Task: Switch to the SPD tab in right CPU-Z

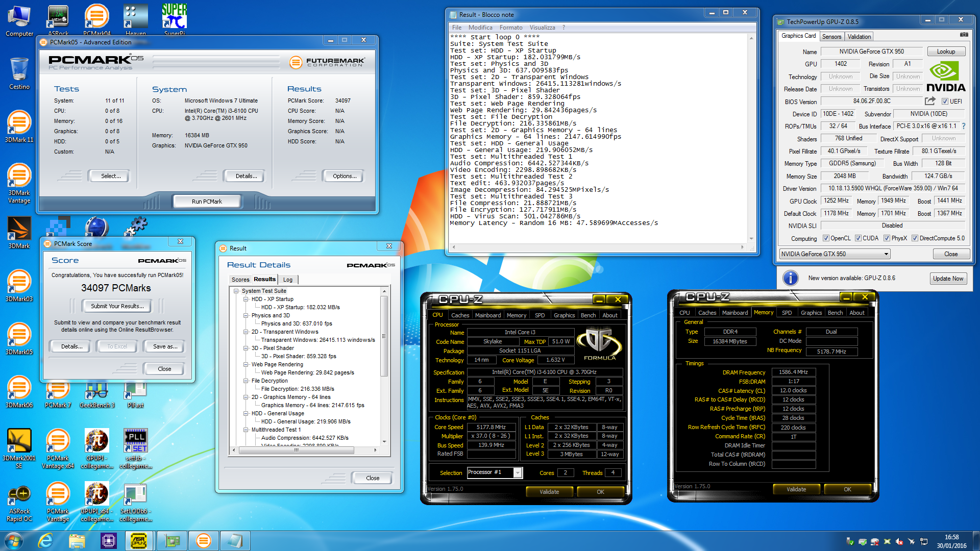Action: (x=787, y=313)
